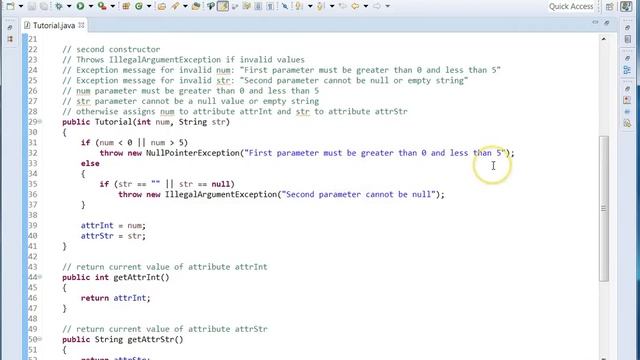Click the Forward navigation arrow
Viewport: 640px width, 360px height.
[x=377, y=6]
